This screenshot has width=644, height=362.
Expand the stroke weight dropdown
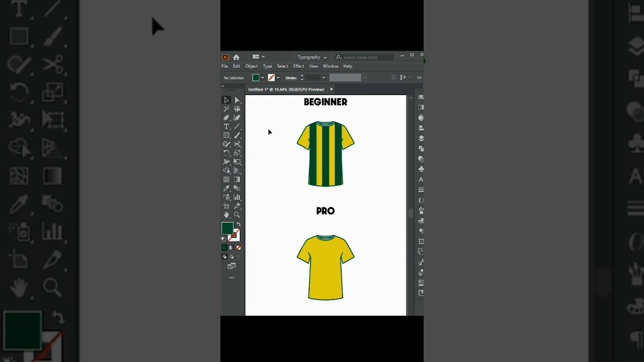coord(324,77)
